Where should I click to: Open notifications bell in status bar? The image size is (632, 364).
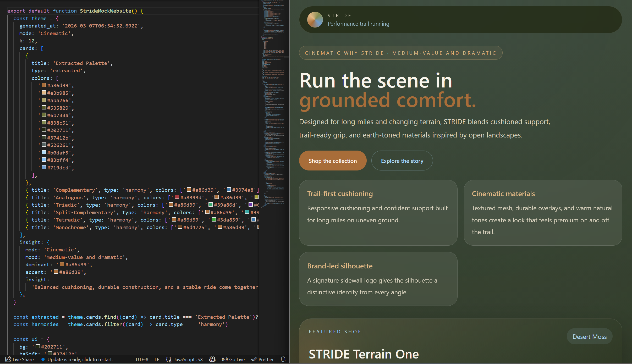(x=283, y=359)
